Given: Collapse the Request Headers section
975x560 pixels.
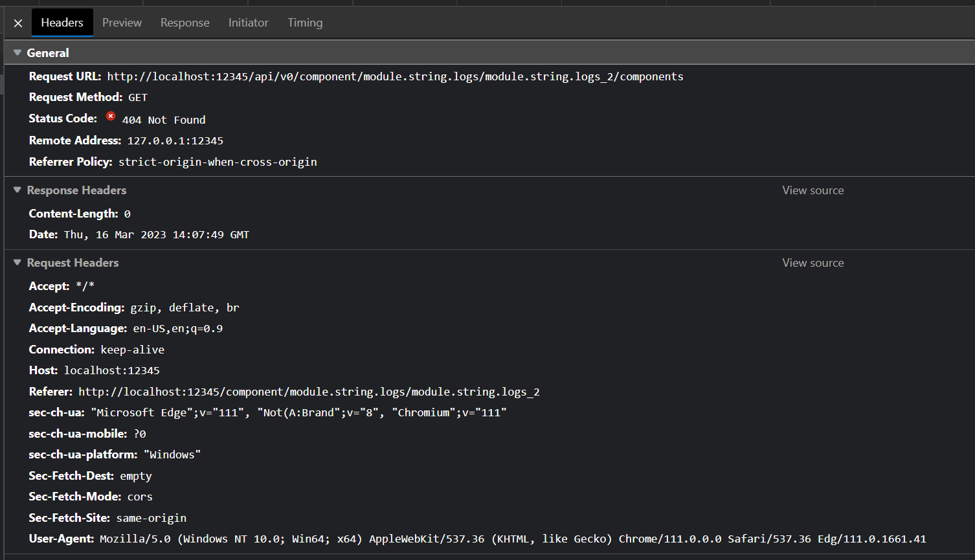Looking at the screenshot, I should (x=17, y=262).
